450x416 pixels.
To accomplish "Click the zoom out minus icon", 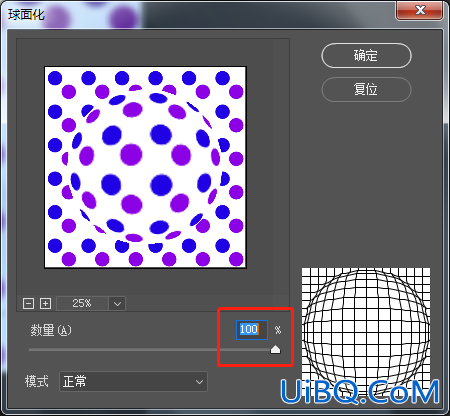I will point(28,304).
